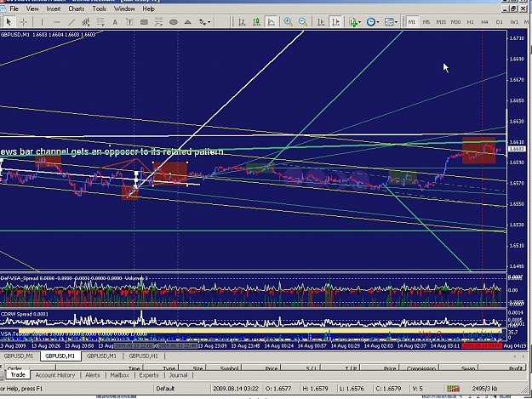Pick the Equidistant Channel tool
Screen dimensions: 532x399
[86, 22]
